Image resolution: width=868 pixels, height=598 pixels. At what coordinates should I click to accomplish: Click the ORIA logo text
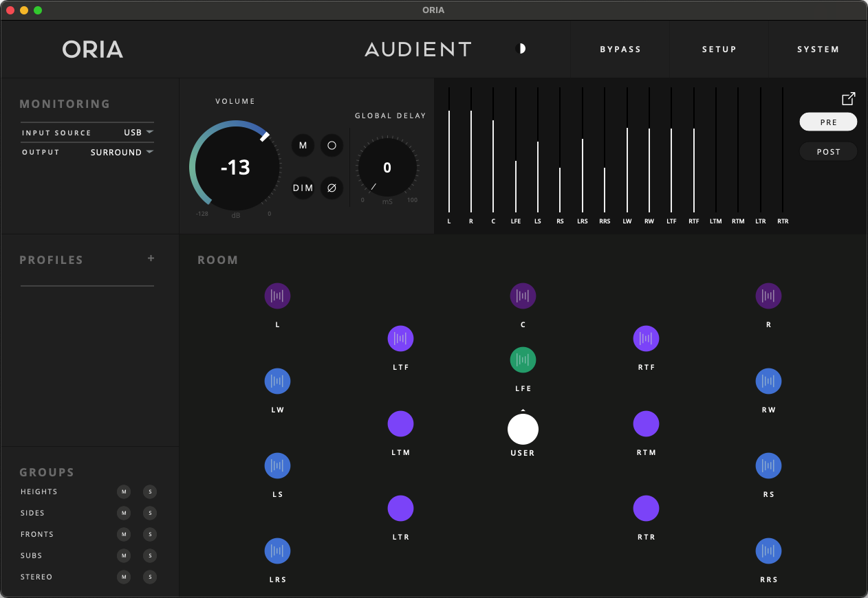tap(93, 49)
